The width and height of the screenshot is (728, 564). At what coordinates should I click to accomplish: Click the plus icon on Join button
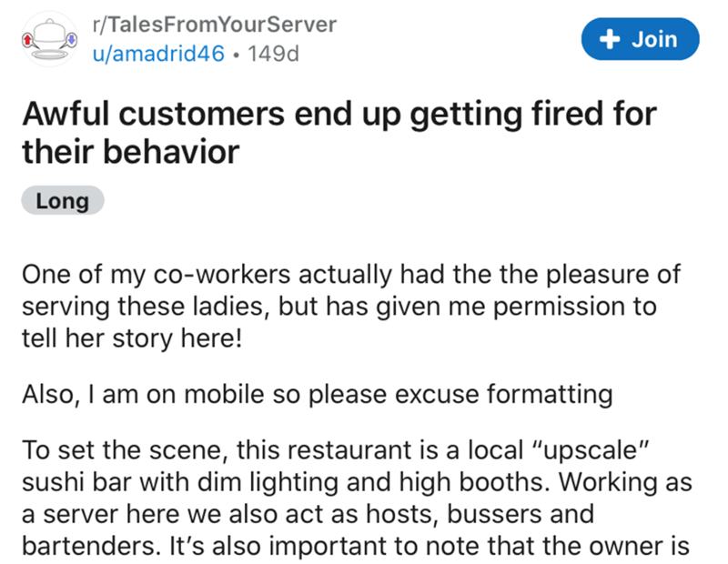click(610, 39)
